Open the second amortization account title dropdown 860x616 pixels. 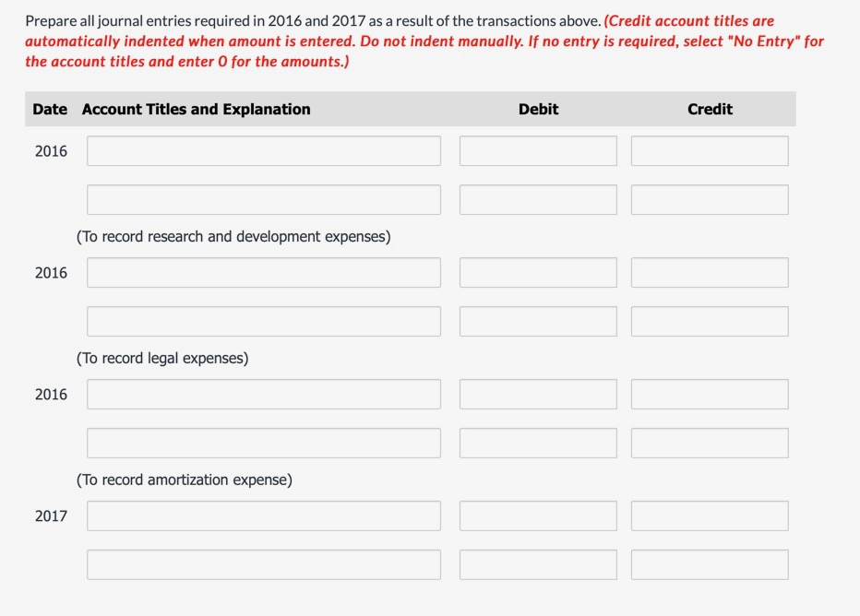coord(263,442)
